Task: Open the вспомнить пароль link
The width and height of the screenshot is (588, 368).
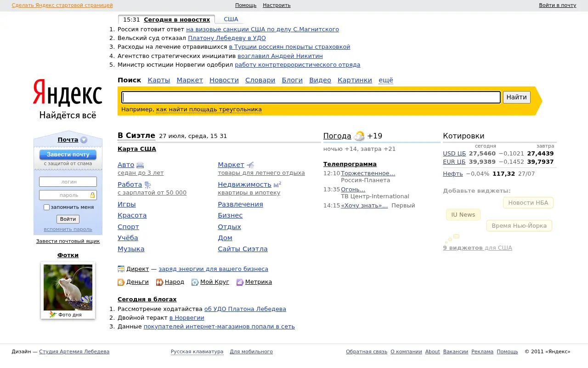Action: coord(68,229)
